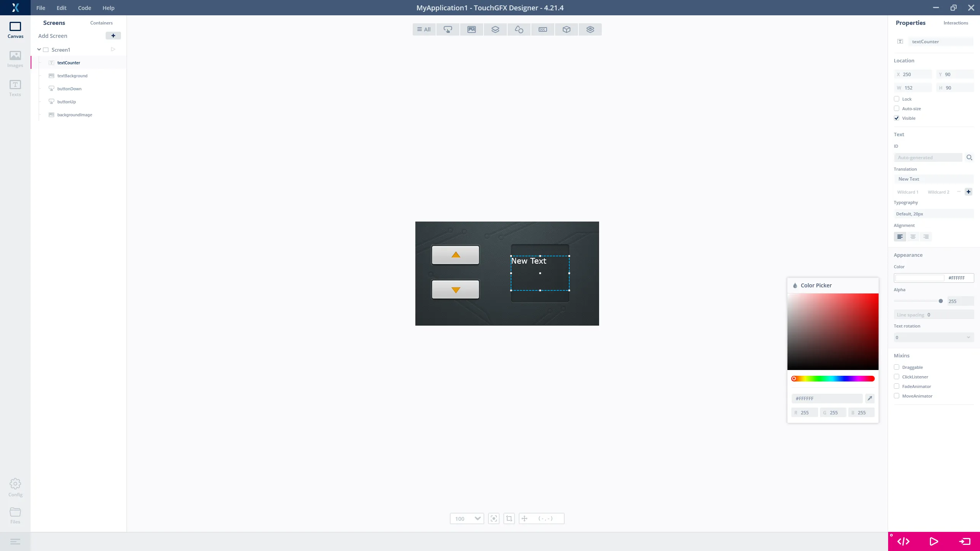
Task: Run the simulator with play icon
Action: 934,541
